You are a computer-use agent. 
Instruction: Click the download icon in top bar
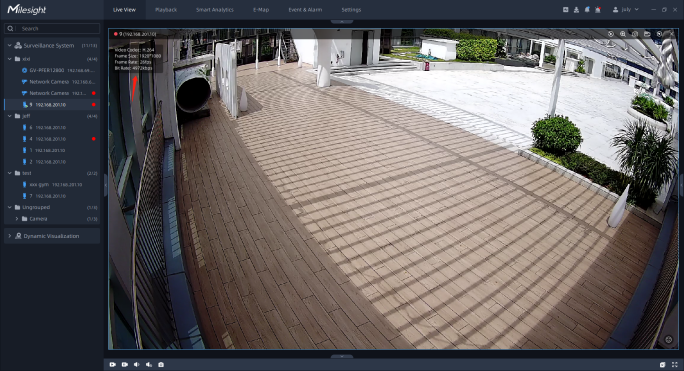click(x=576, y=10)
